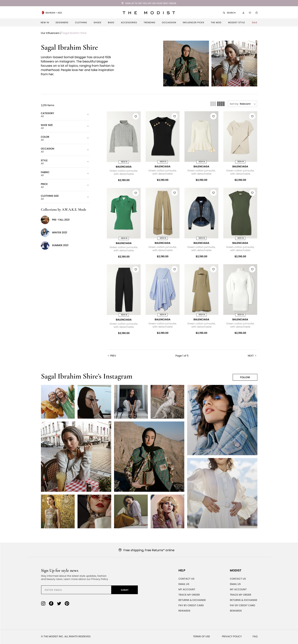Open the shopping bag icon
298x644 pixels.
(x=256, y=13)
